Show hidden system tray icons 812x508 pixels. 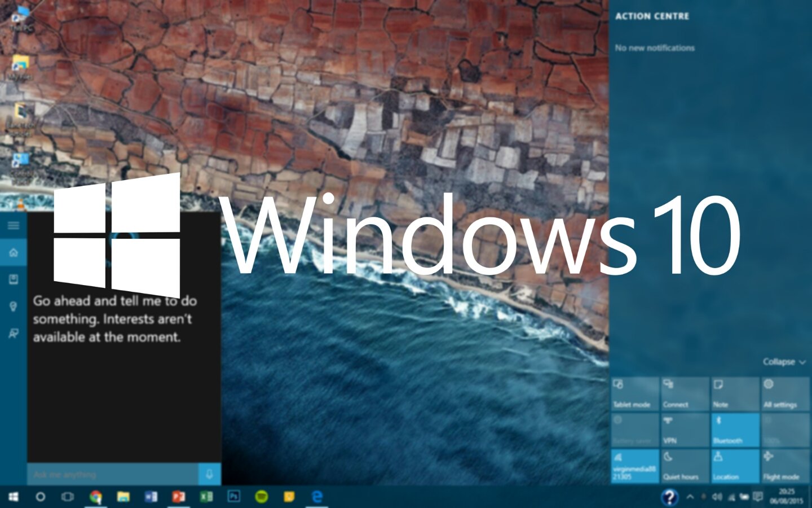click(690, 497)
